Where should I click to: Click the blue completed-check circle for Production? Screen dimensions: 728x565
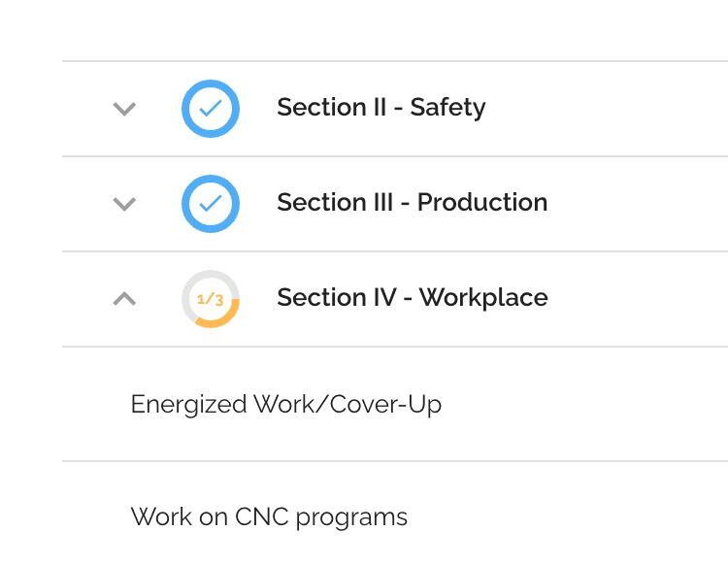(x=211, y=204)
